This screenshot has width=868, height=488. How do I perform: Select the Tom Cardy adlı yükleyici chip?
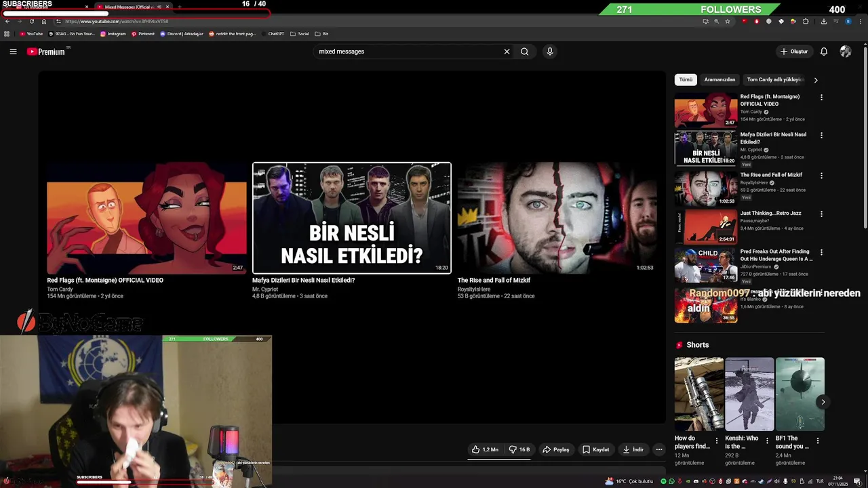774,79
